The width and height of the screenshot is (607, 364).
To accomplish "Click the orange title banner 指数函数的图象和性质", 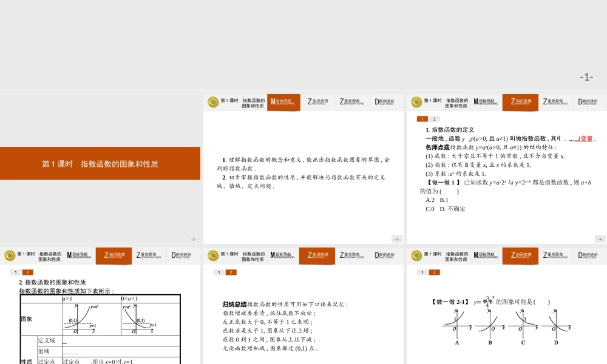I will [100, 163].
